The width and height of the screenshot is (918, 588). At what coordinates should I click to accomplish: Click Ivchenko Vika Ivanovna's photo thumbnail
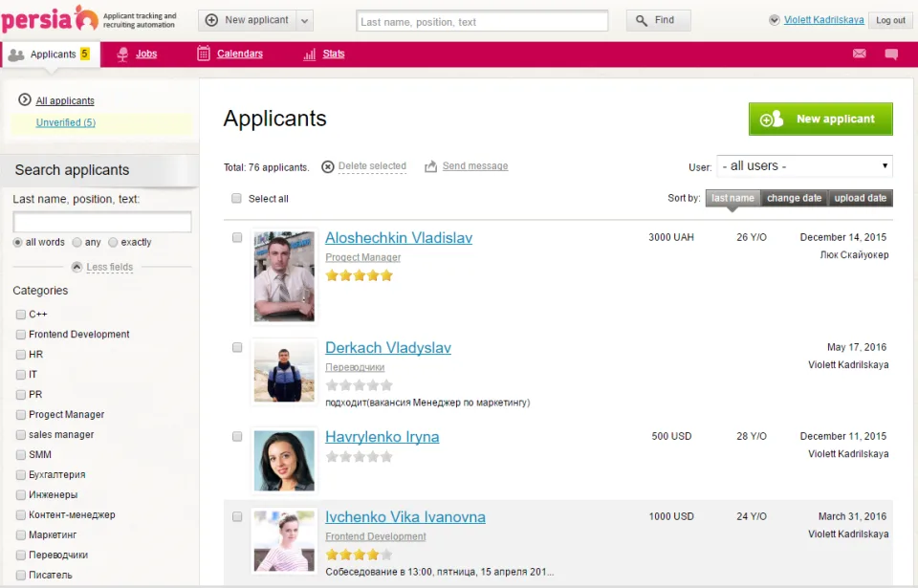point(285,541)
